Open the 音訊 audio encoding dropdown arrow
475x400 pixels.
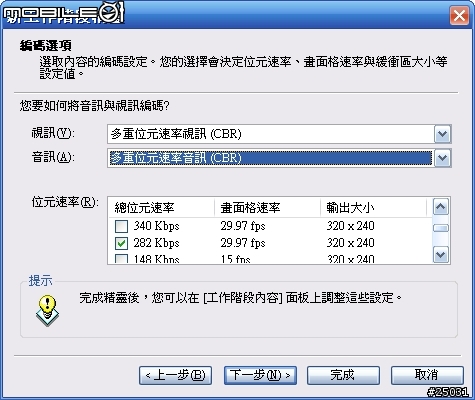tap(442, 158)
